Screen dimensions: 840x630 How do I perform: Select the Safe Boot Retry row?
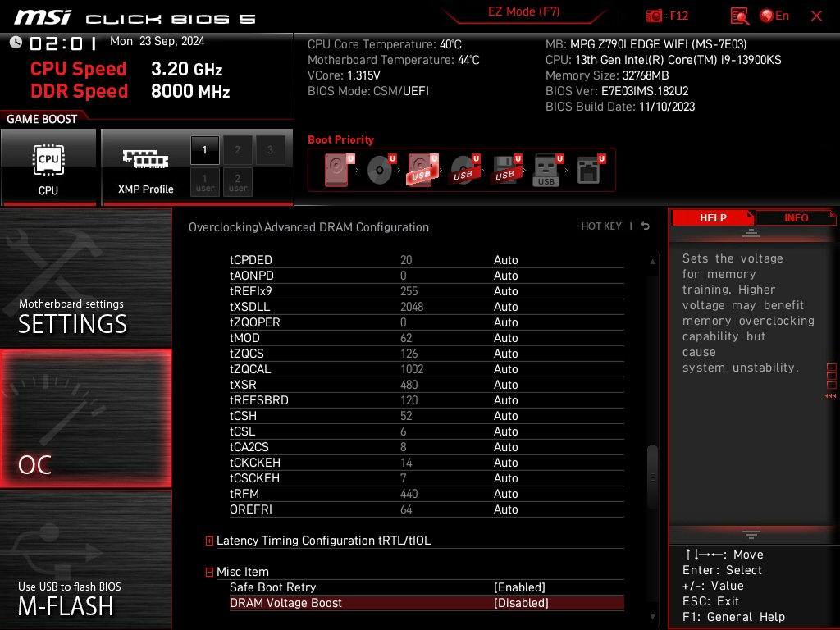point(427,587)
